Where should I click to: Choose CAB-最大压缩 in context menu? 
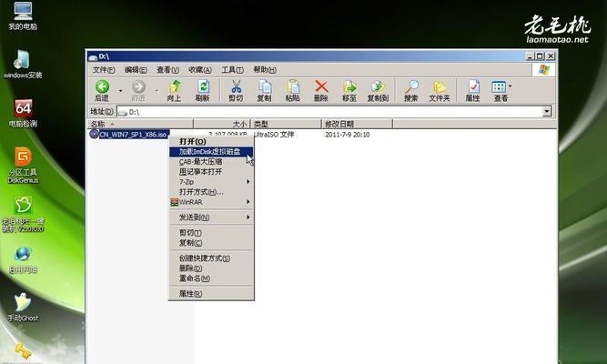point(211,161)
